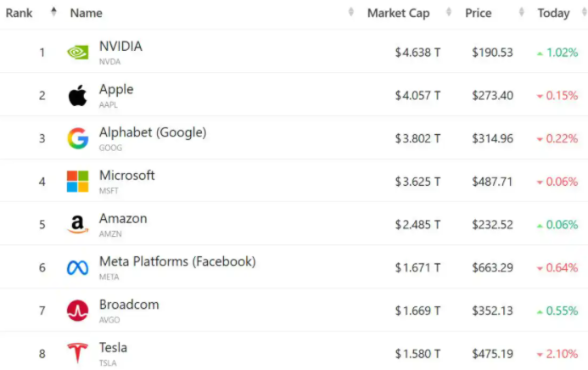Click the Apple logo icon
Image resolution: width=588 pixels, height=370 pixels.
[x=77, y=96]
